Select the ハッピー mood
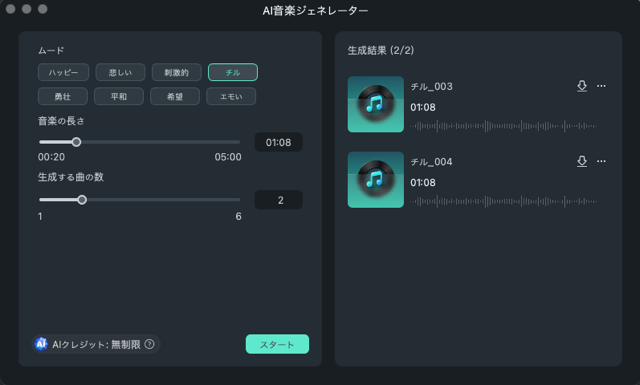This screenshot has width=640, height=385. pyautogui.click(x=63, y=72)
